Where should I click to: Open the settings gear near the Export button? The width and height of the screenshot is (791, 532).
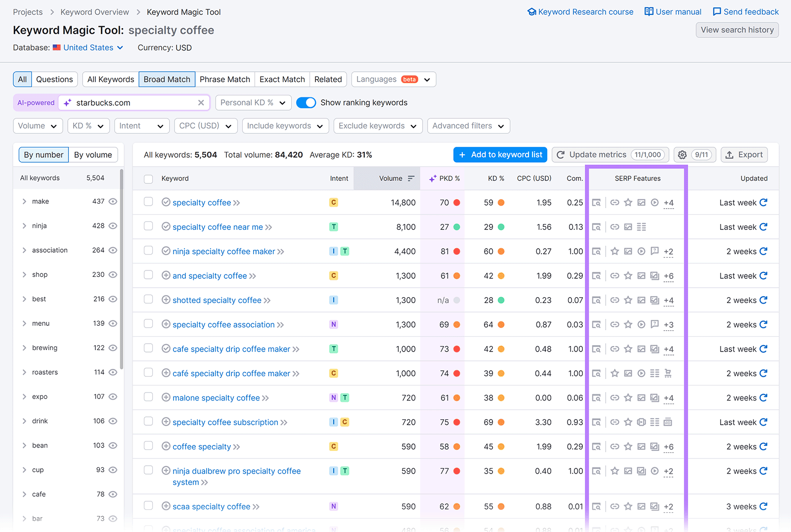[682, 154]
